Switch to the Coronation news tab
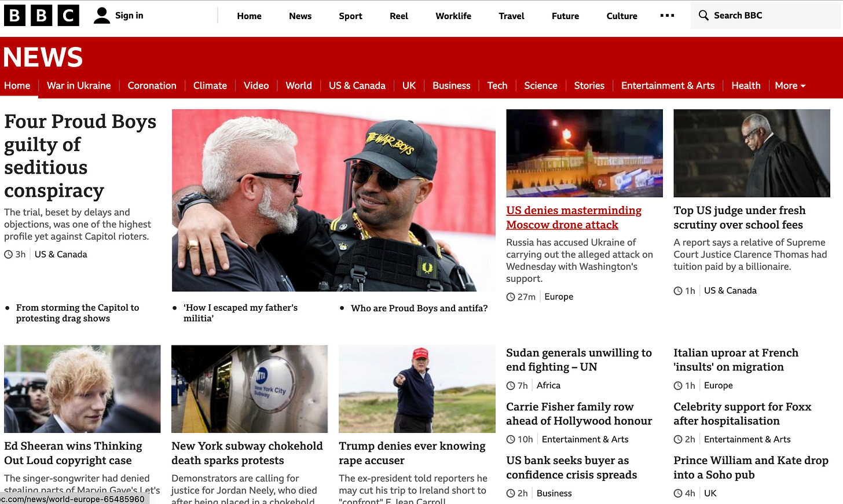843x504 pixels. click(152, 86)
